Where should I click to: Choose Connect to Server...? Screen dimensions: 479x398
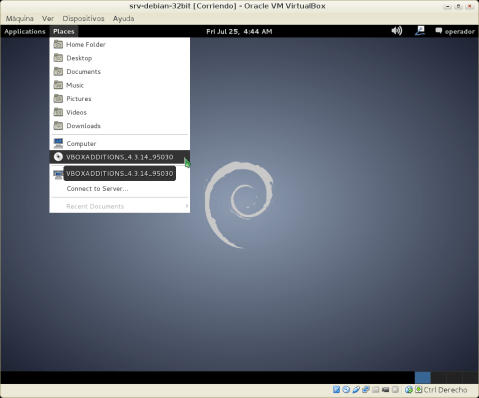120,189
